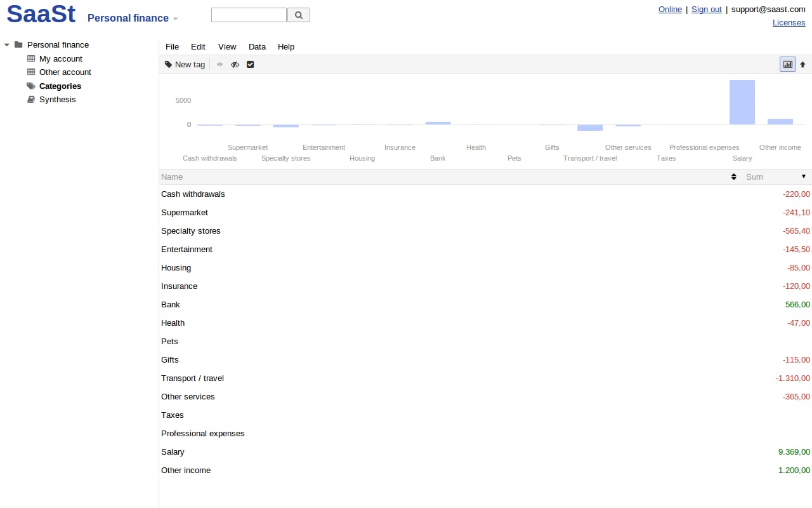
Task: Select the Transport / travel row
Action: [485, 378]
